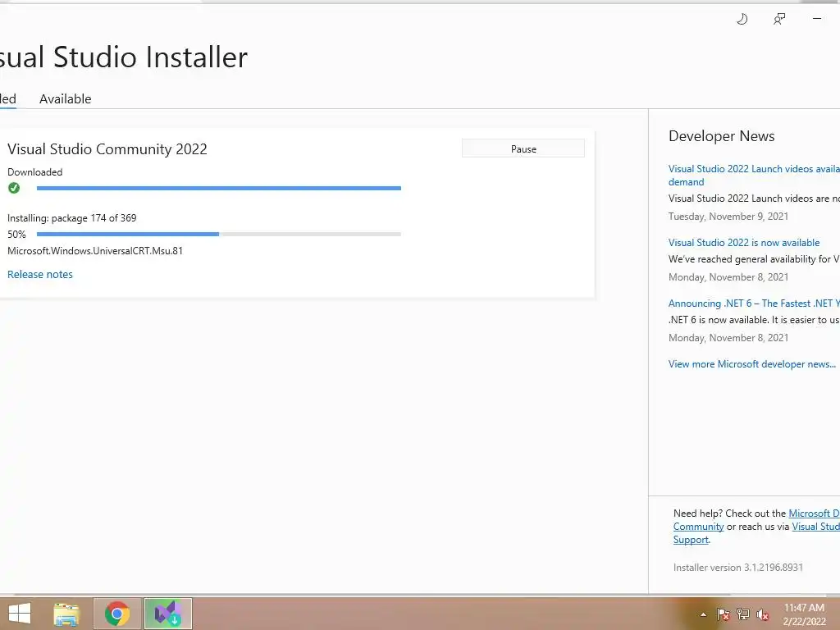The height and width of the screenshot is (630, 840).
Task: Select Visual Studio Installer taskbar icon
Action: [167, 614]
